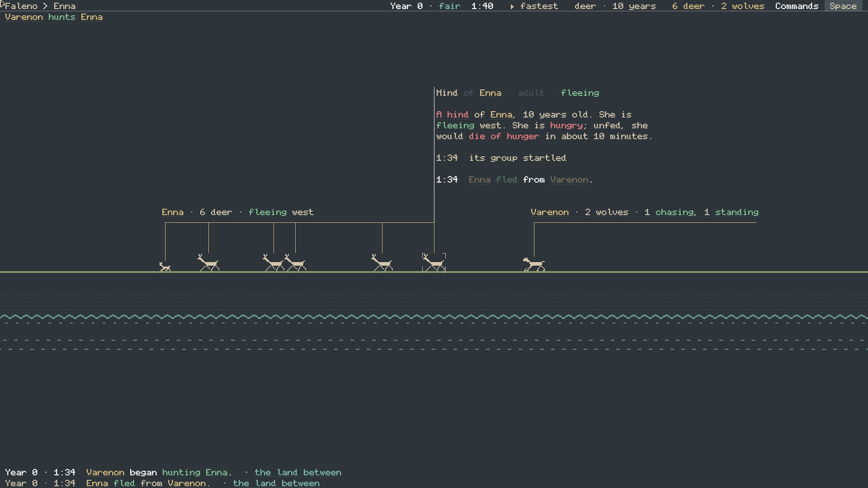Click the Space button in top bar
Screen dimensions: 868x488
pyautogui.click(x=843, y=6)
